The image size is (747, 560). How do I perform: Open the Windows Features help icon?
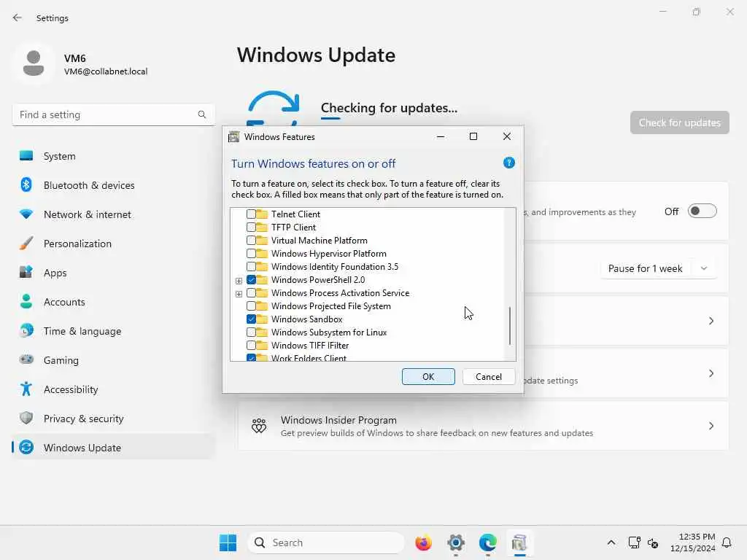(508, 163)
